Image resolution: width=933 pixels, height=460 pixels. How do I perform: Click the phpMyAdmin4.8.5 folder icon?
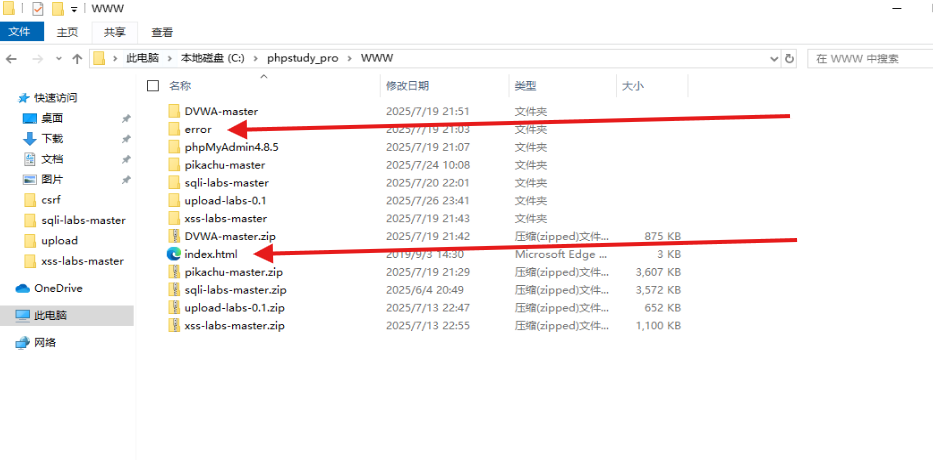[174, 147]
